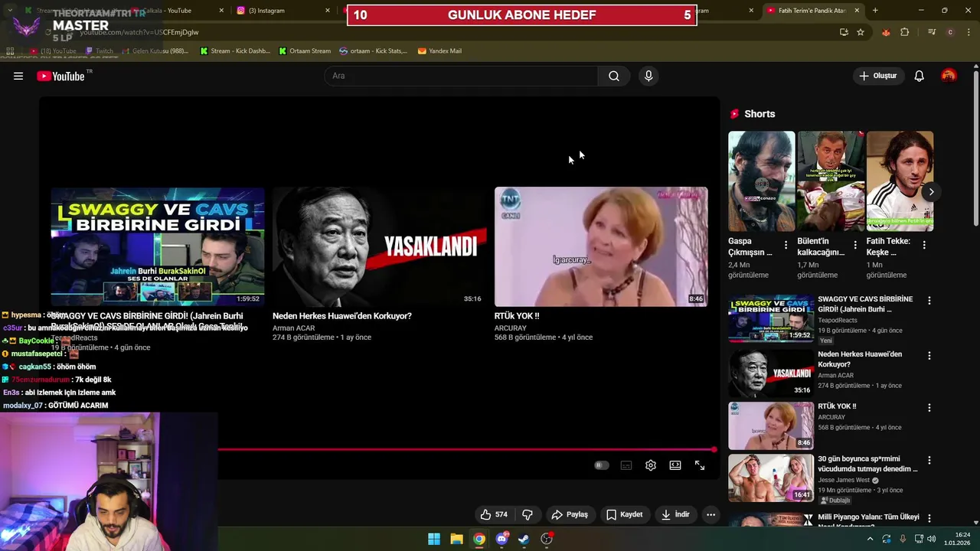
Task: Open the Fatih Tekke short thumbnail
Action: click(x=900, y=181)
